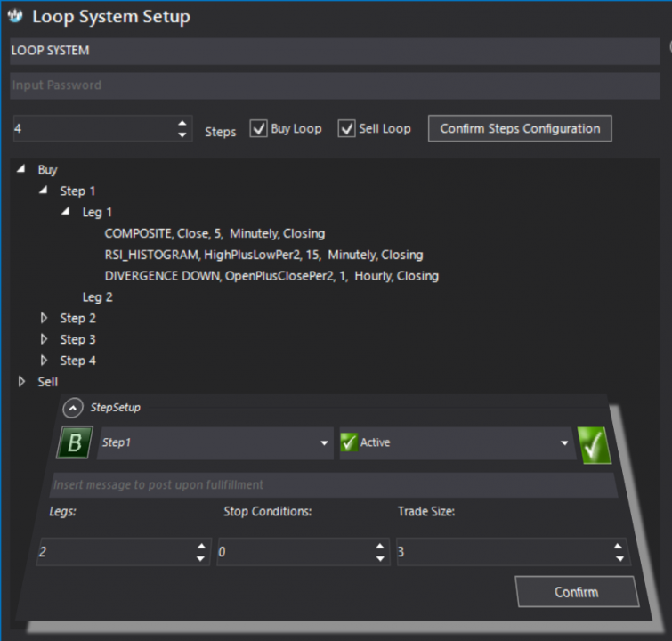Toggle the Buy Loop checkbox
Image resolution: width=672 pixels, height=641 pixels.
coord(258,128)
